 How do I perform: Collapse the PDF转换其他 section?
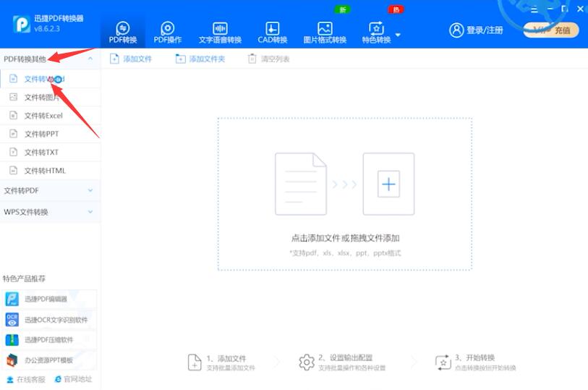pyautogui.click(x=90, y=59)
